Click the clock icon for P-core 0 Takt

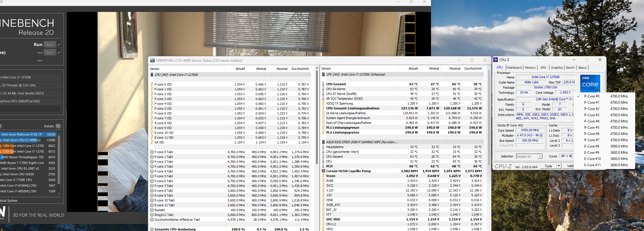[152, 152]
